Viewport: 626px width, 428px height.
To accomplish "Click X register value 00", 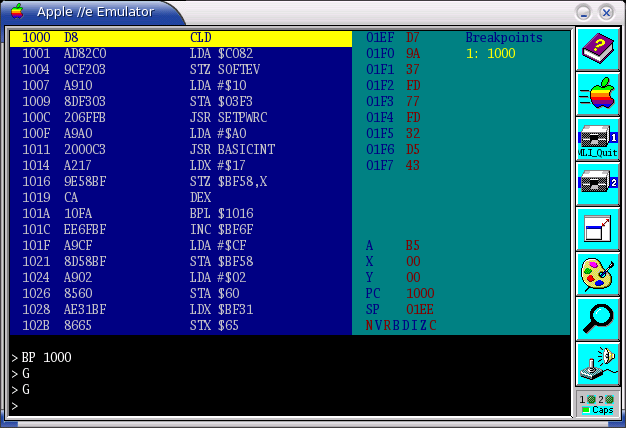I will point(413,262).
